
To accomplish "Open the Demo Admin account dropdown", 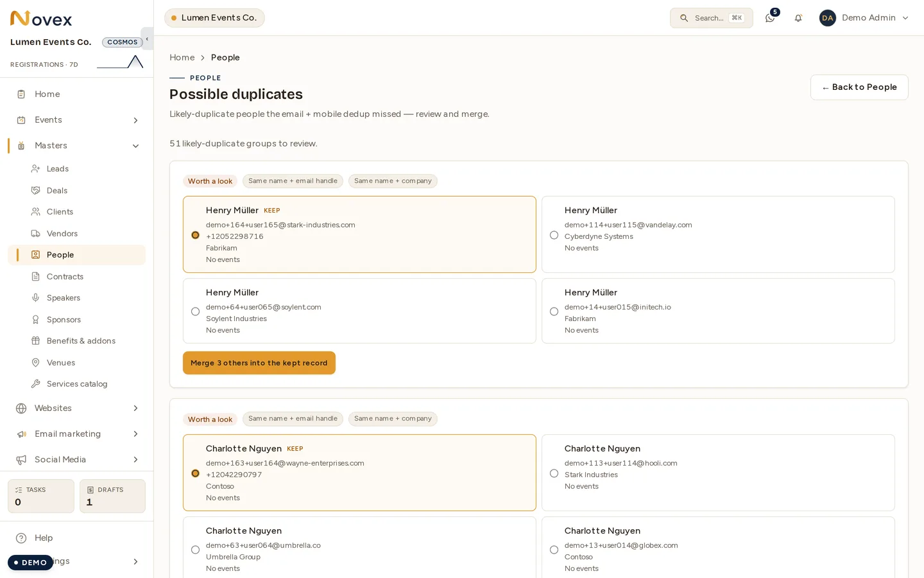I will (x=864, y=18).
